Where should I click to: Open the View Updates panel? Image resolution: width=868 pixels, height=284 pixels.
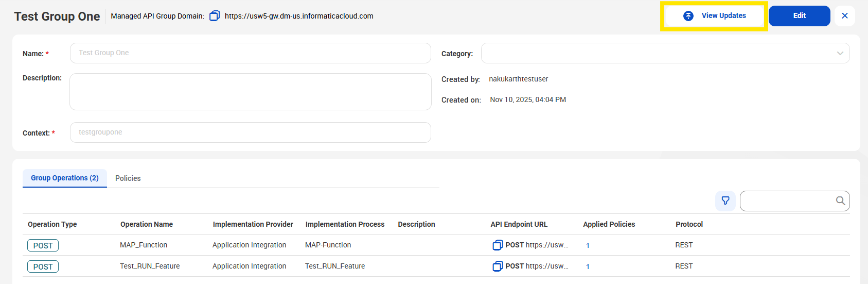click(x=714, y=16)
